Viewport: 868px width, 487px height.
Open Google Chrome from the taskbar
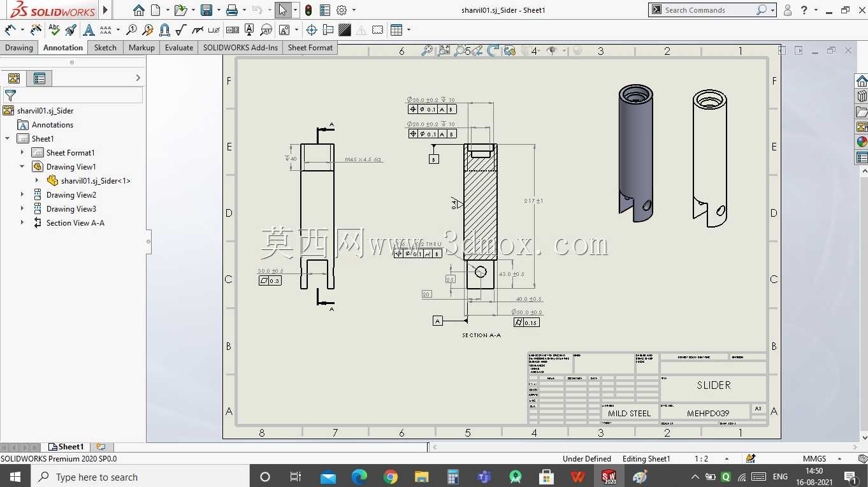click(x=391, y=477)
